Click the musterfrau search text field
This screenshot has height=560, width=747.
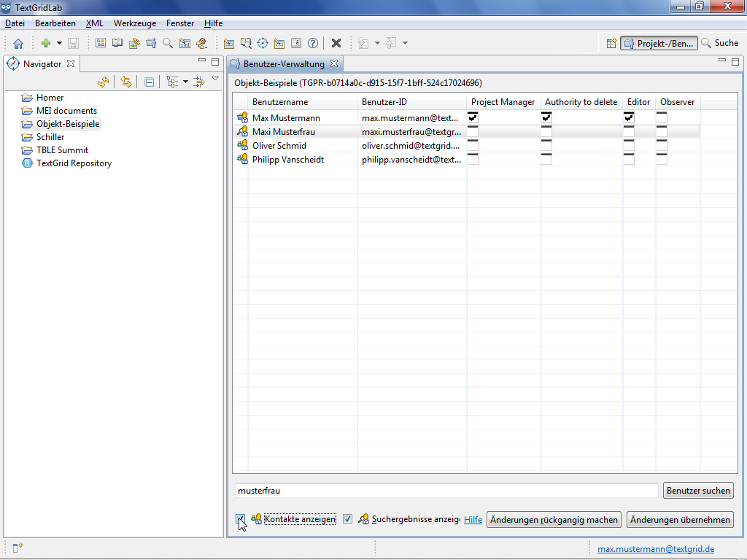(x=446, y=491)
